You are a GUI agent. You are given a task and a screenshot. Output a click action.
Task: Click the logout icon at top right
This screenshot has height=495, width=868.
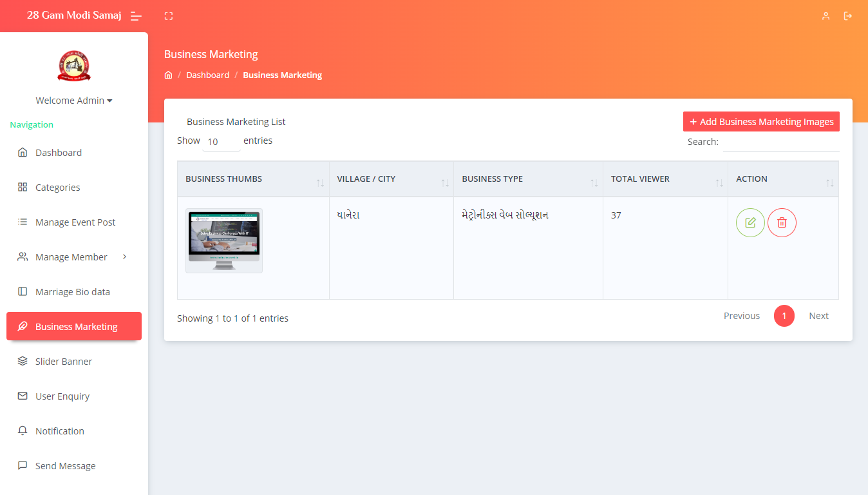[x=848, y=16]
